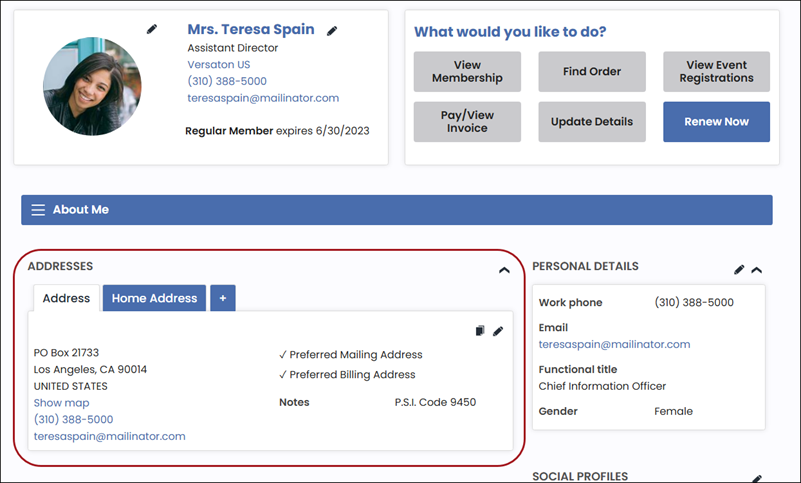
Task: Click the Versaton US company link
Action: (219, 64)
